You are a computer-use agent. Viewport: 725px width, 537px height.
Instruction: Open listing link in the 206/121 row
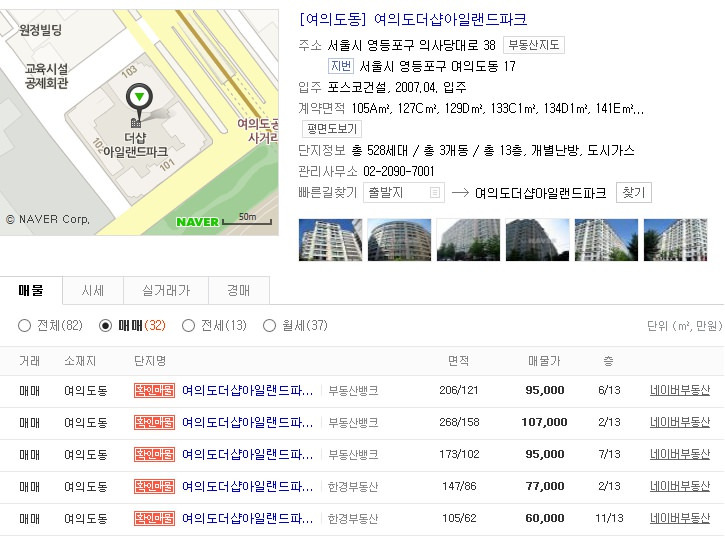[x=247, y=390]
